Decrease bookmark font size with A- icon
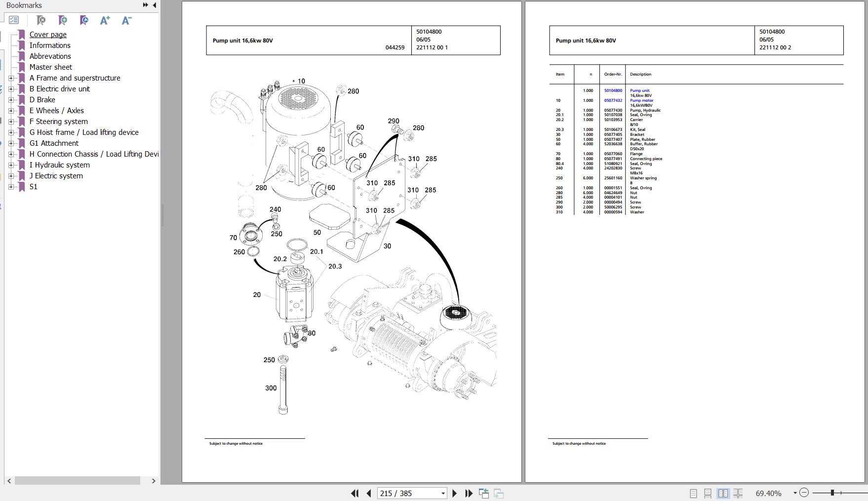This screenshot has height=501, width=868. point(126,20)
